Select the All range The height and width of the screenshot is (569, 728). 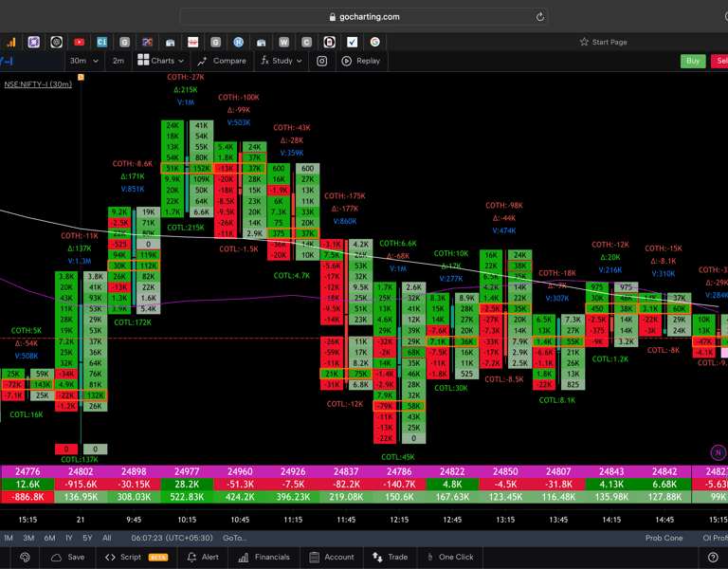coord(107,538)
